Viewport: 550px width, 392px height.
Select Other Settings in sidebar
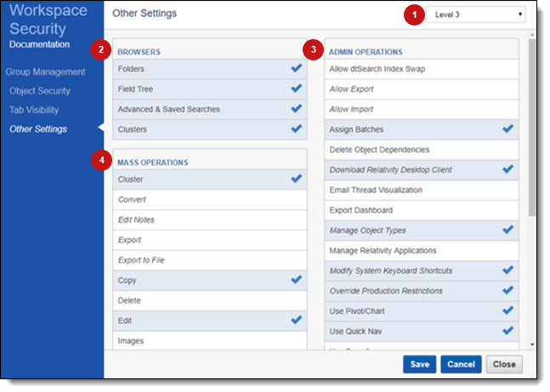38,129
